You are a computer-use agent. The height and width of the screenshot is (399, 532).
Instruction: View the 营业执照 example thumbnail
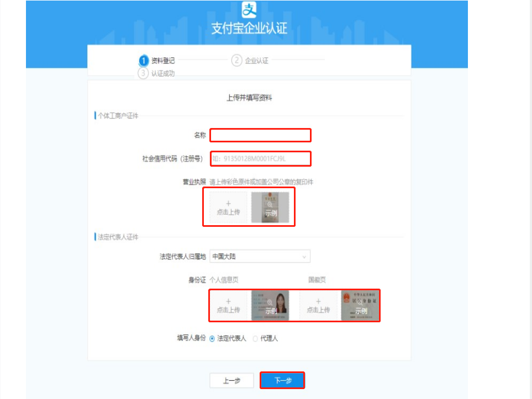pyautogui.click(x=270, y=208)
